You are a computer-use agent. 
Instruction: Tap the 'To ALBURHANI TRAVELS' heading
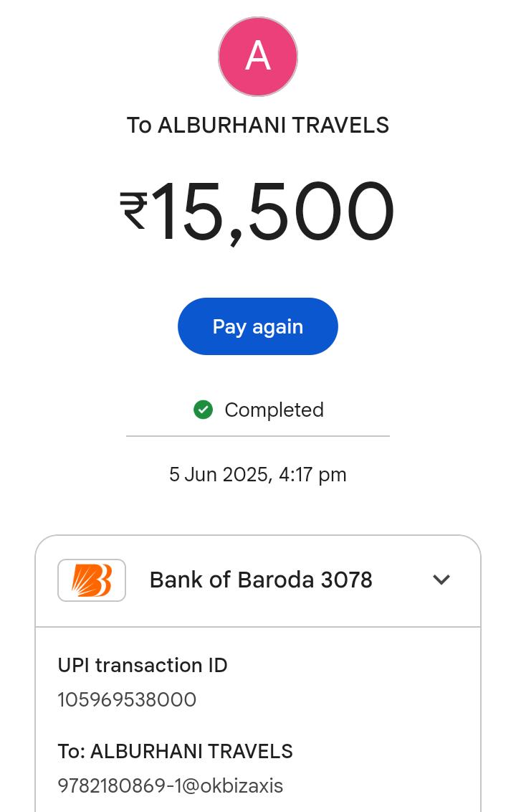click(258, 126)
